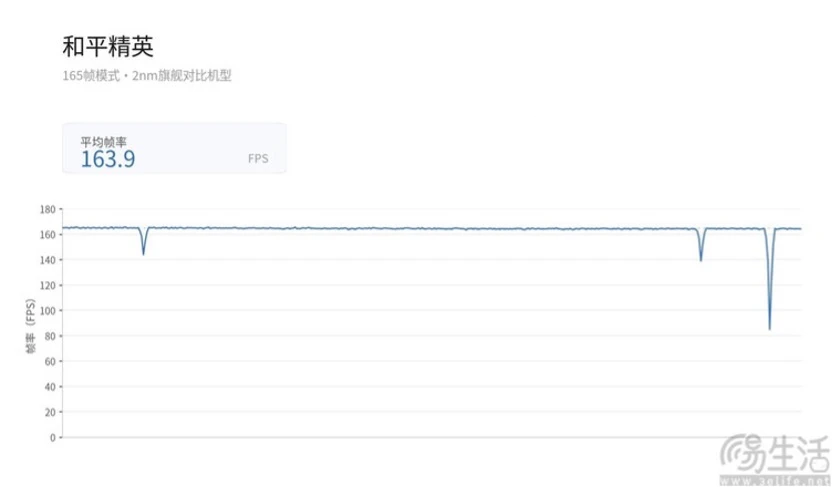Viewport: 832px width, 487px height.
Task: Click the first FPS dip near chart start
Action: [143, 241]
